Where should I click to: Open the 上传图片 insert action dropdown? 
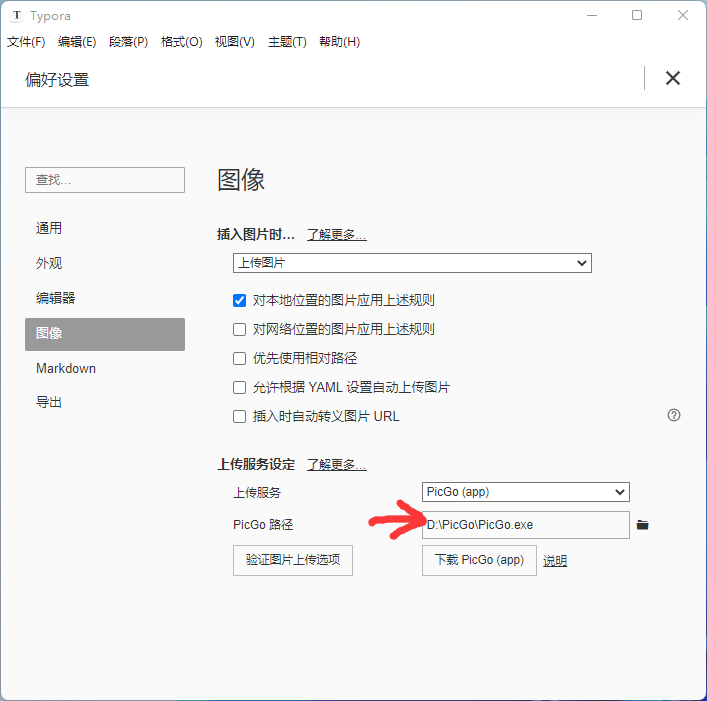coord(412,263)
